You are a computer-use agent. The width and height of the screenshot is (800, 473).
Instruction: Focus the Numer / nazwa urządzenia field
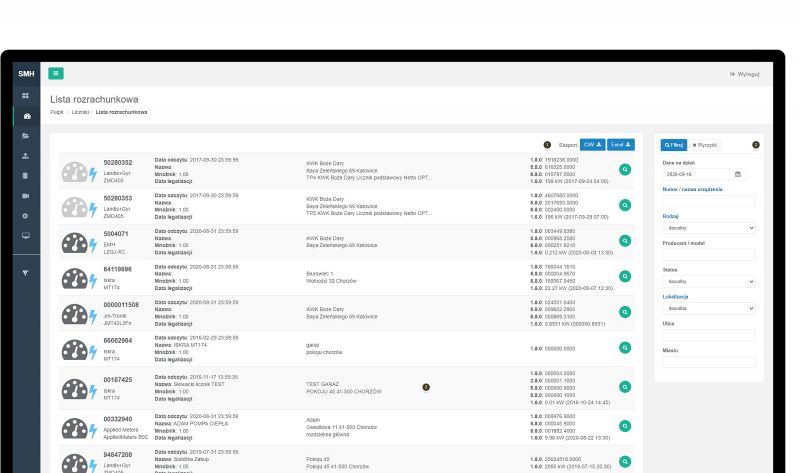pos(709,201)
